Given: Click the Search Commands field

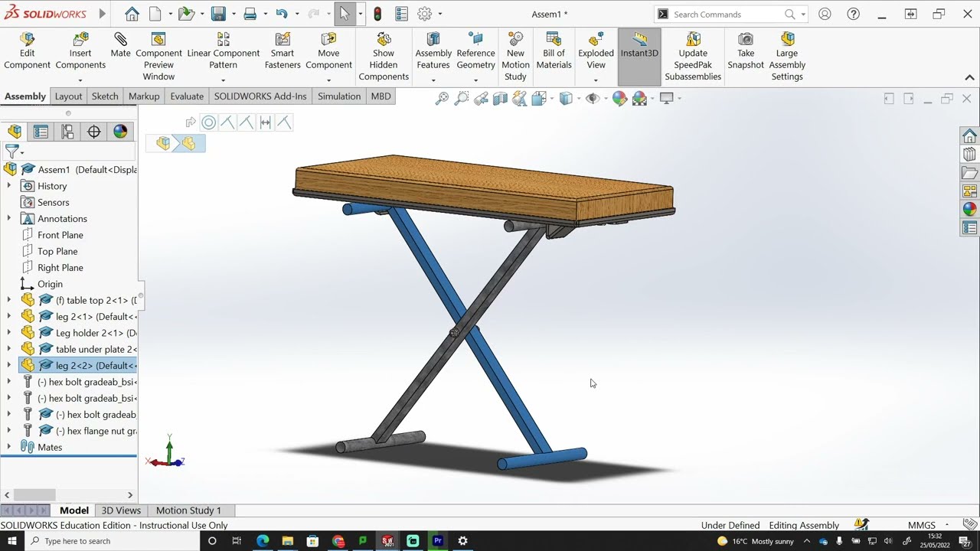Looking at the screenshot, I should (x=726, y=14).
